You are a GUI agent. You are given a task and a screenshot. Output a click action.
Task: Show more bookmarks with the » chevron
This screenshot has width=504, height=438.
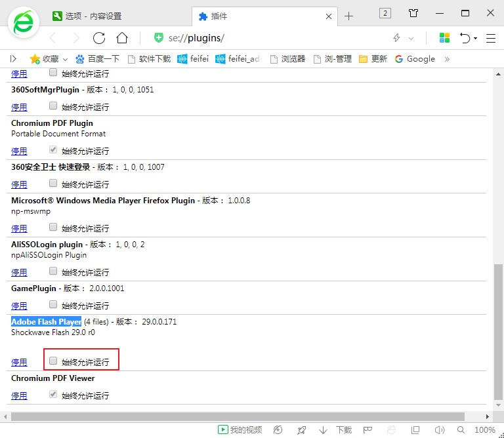(447, 59)
